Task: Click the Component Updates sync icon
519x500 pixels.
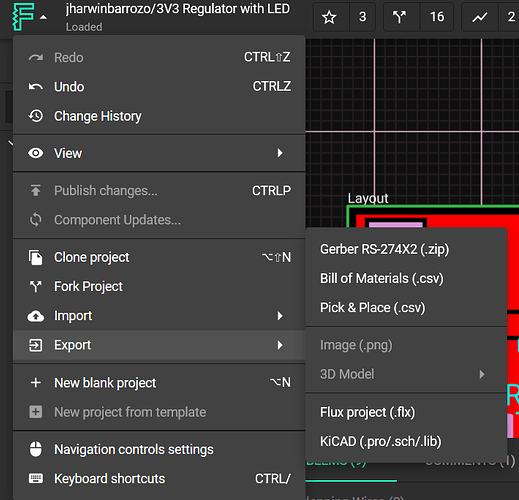Action: click(x=36, y=220)
